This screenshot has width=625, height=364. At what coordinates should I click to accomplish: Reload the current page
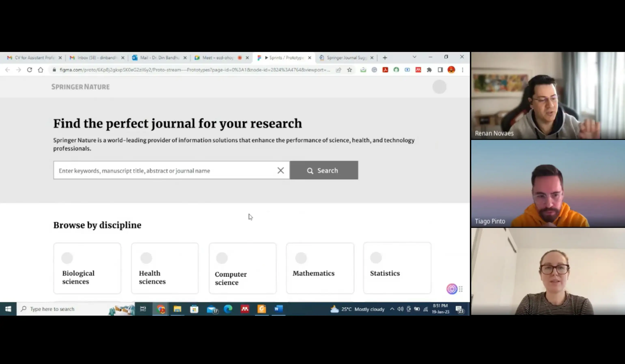(29, 70)
